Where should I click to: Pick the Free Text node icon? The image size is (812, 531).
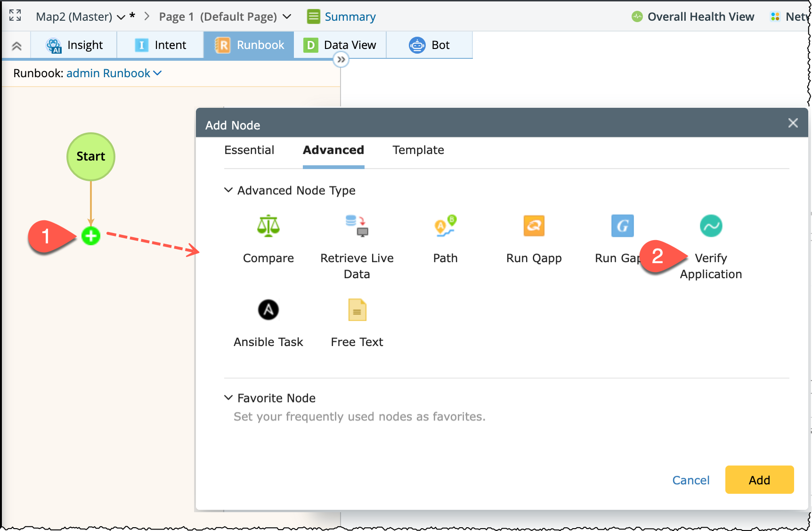coord(357,310)
